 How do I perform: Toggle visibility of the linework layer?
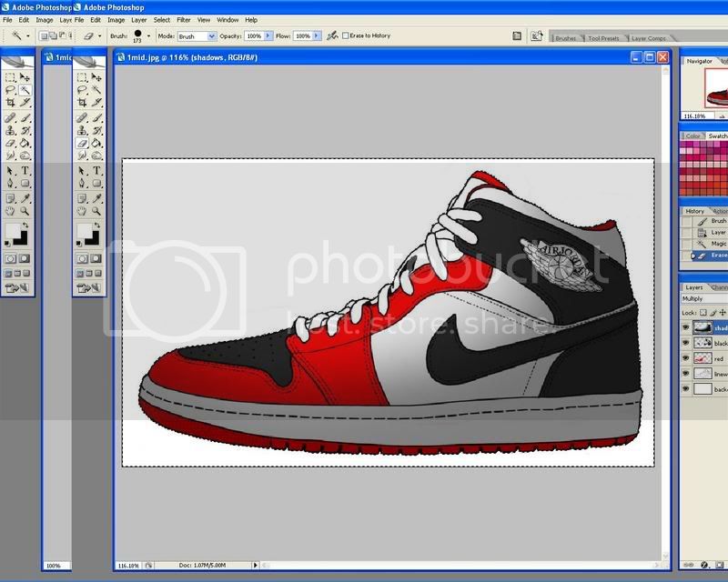pyautogui.click(x=686, y=373)
